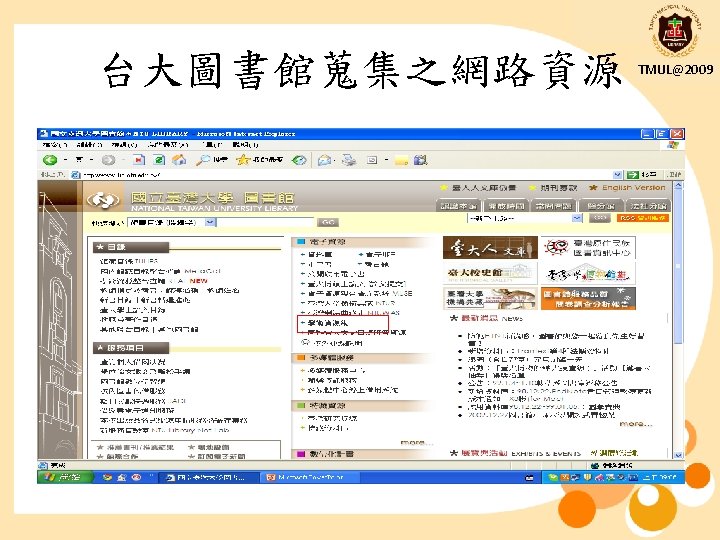Click the Edit page toolbar icon
The image size is (720, 540).
[372, 160]
